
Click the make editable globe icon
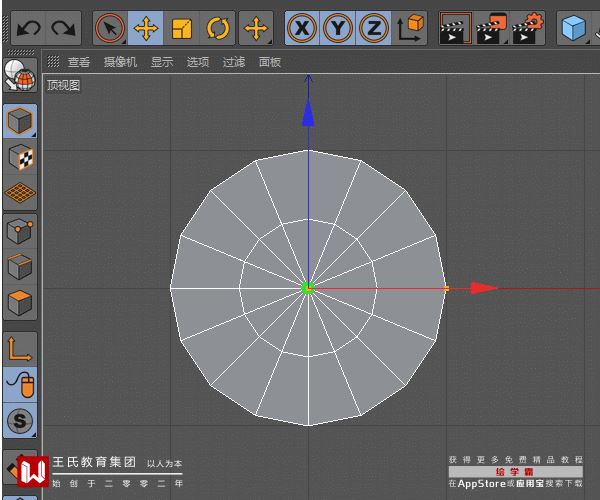20,75
